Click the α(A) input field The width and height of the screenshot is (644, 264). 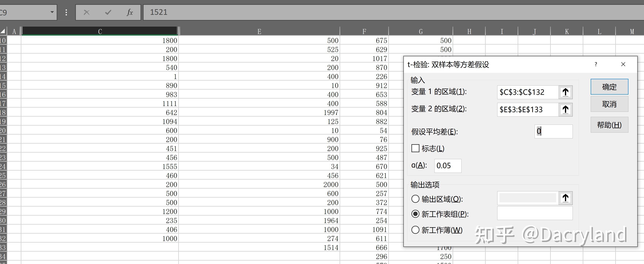pyautogui.click(x=448, y=166)
